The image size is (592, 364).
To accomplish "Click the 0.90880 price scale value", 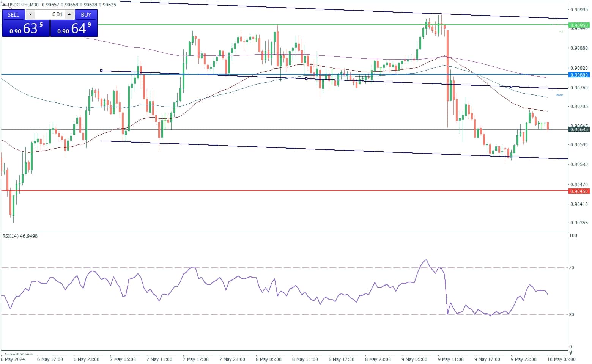I will click(579, 48).
